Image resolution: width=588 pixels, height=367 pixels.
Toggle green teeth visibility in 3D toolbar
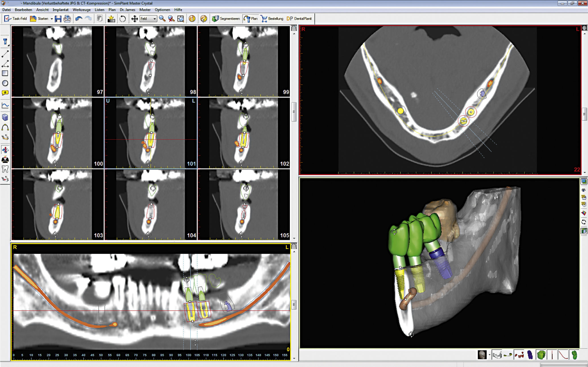tap(541, 355)
